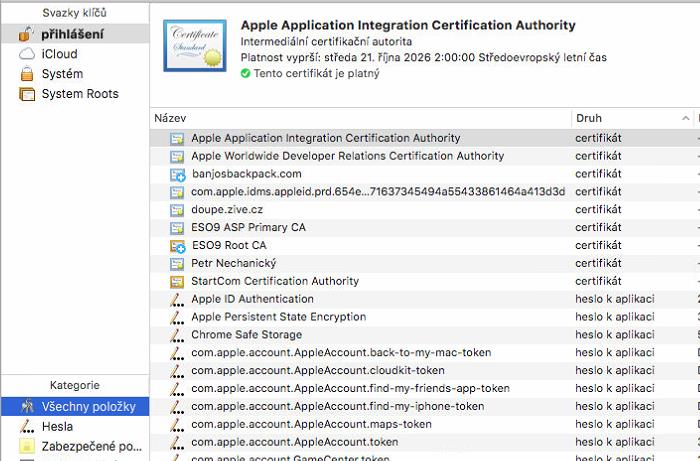
Task: Click the ESO9 Root CA icon
Action: 178,246
